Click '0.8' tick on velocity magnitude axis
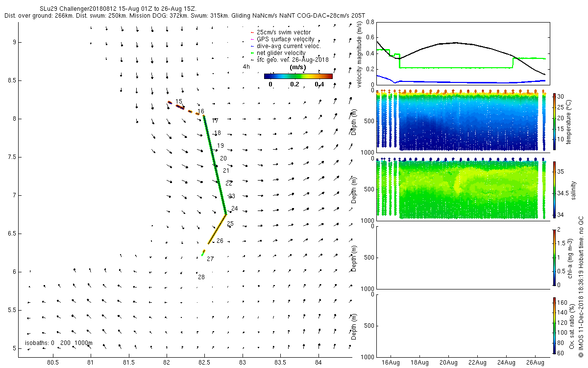Image resolution: width=588 pixels, height=368 pixels. coord(371,22)
